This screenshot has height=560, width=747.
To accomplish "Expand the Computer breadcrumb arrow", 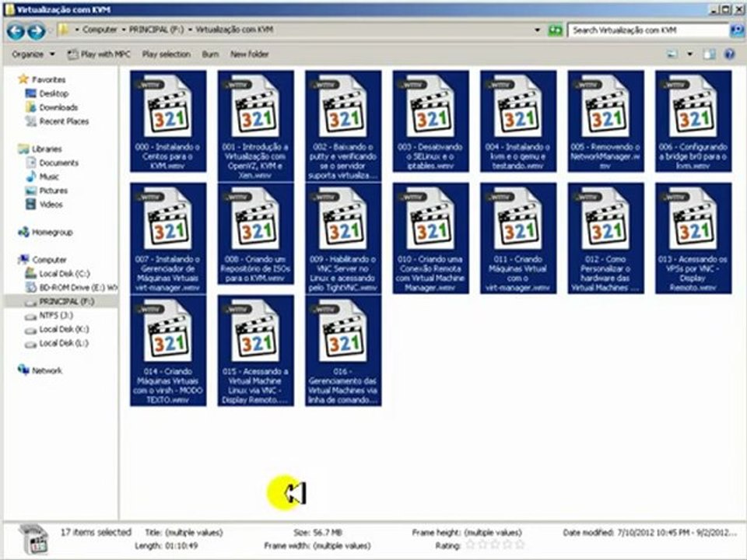I will pos(76,30).
